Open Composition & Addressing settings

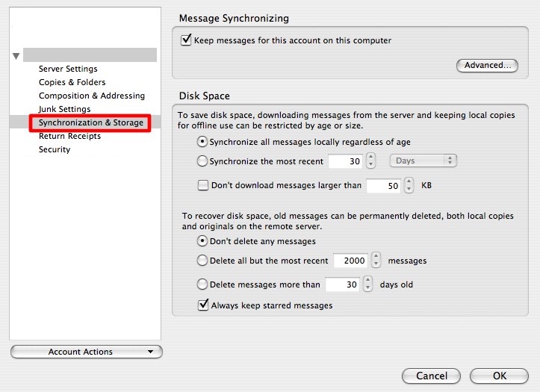coord(91,96)
